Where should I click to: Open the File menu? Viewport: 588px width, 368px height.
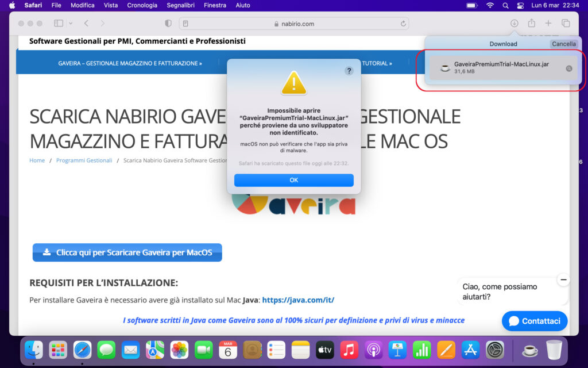tap(56, 5)
